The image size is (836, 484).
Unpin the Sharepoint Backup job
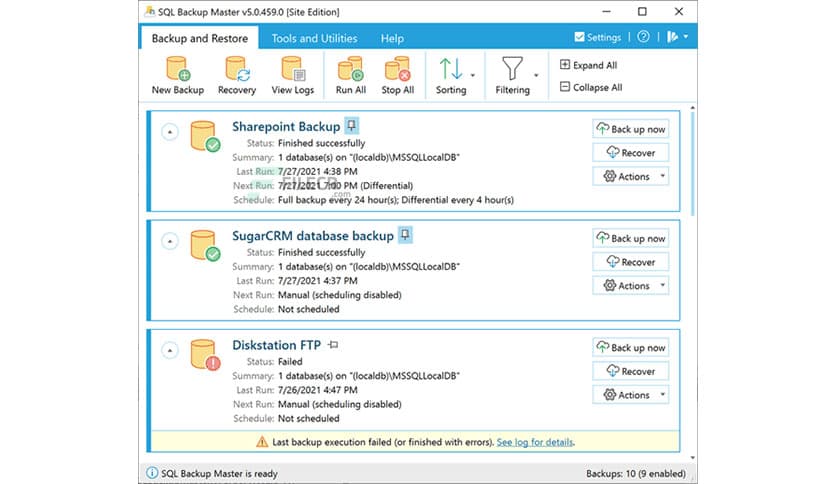[351, 126]
